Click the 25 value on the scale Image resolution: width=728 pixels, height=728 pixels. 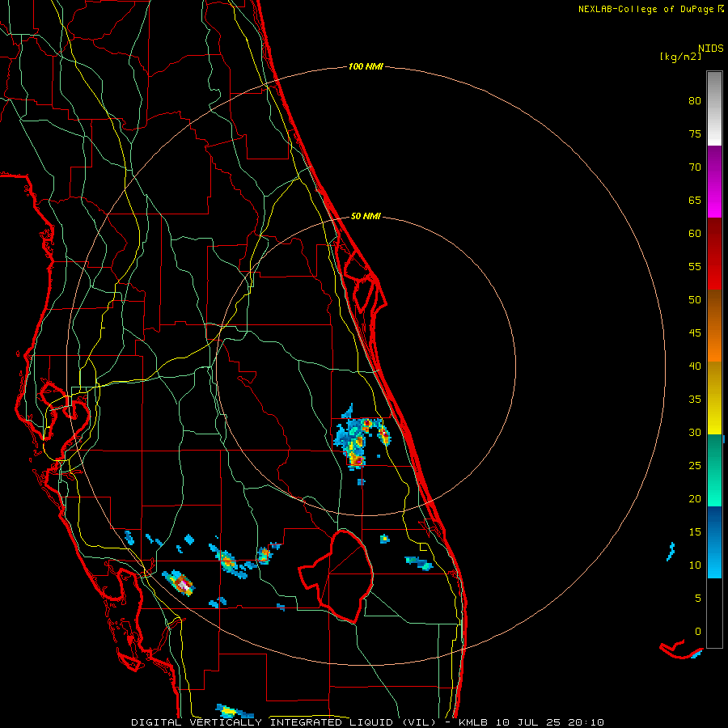click(695, 466)
